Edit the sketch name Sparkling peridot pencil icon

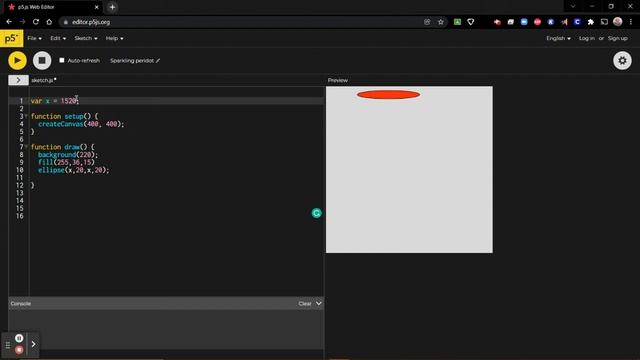[x=158, y=61]
